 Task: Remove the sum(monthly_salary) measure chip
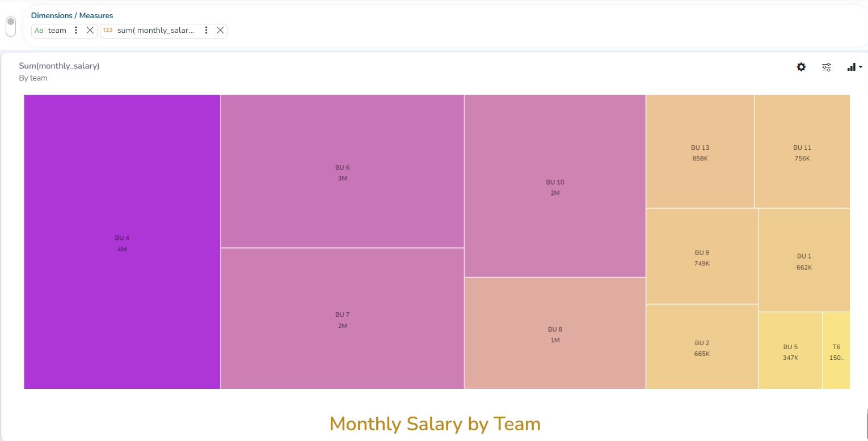coord(220,31)
